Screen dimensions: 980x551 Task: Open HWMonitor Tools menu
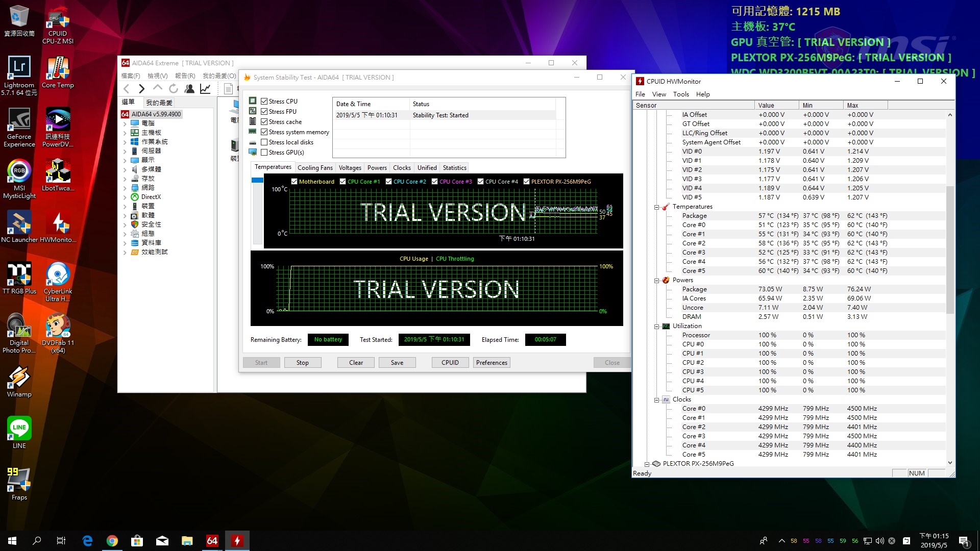[x=681, y=94]
